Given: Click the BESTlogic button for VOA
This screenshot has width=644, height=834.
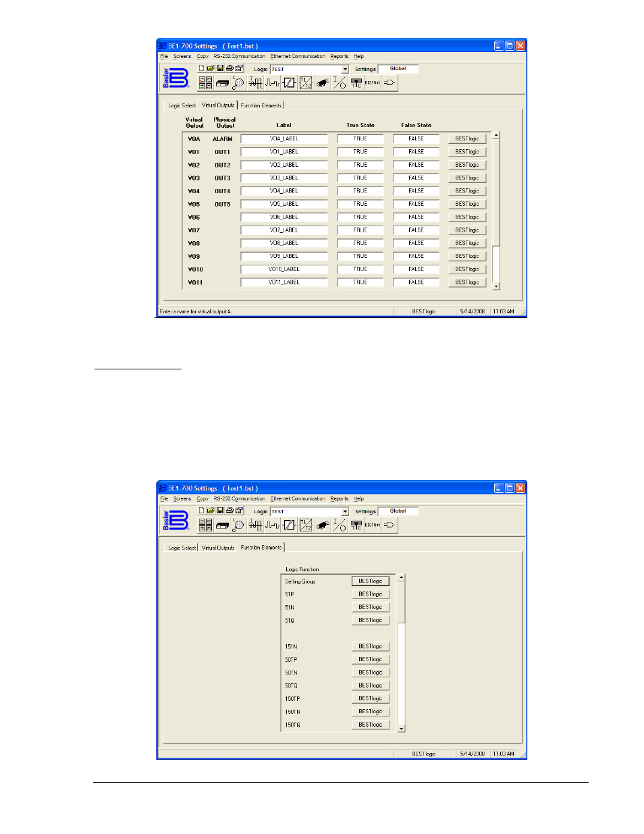Looking at the screenshot, I should tap(467, 139).
